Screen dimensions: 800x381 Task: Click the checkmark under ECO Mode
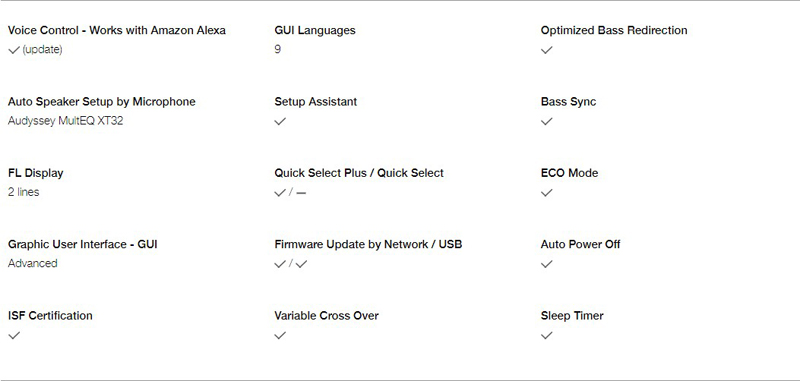pos(546,193)
